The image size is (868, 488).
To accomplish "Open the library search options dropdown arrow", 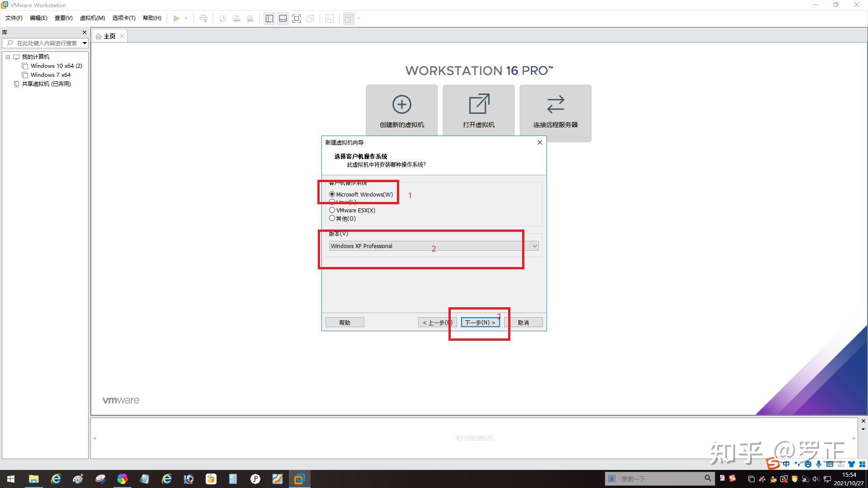I will click(x=85, y=43).
